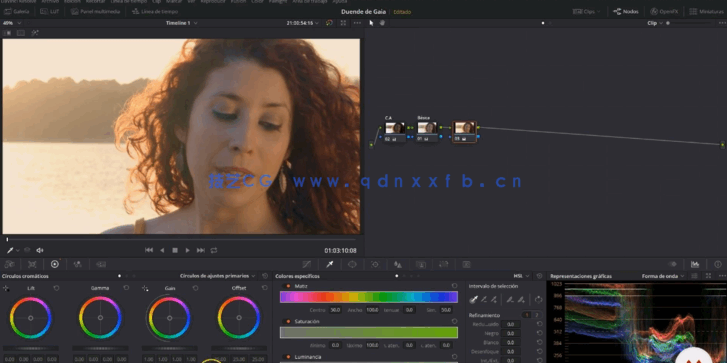Open the Sizing palette
The image size is (727, 363).
444,264
